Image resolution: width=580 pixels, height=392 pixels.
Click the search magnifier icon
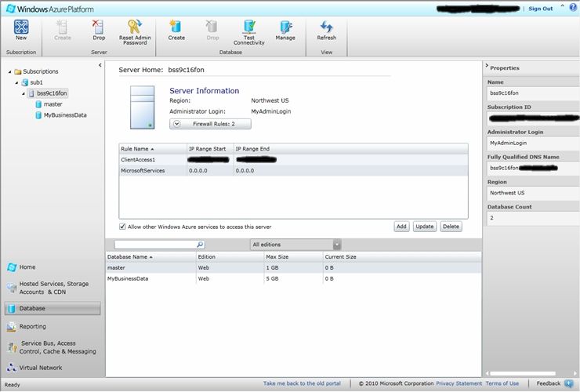point(200,245)
